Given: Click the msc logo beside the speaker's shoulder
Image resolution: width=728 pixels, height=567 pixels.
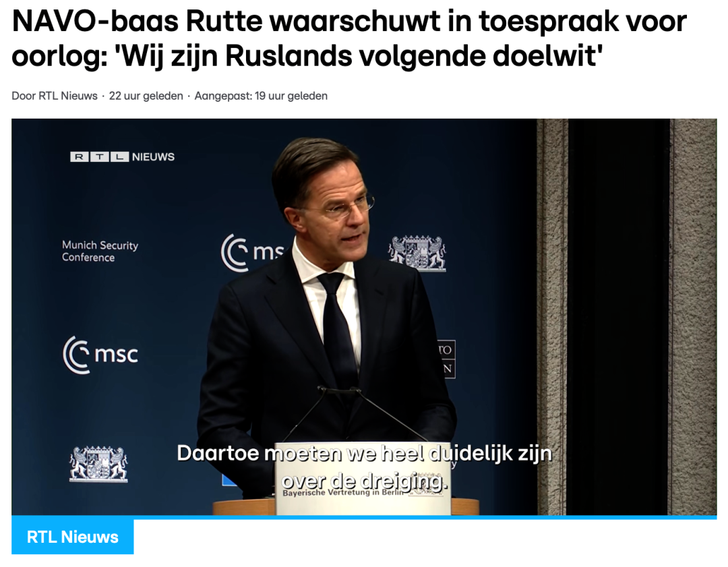Looking at the screenshot, I should 253,253.
